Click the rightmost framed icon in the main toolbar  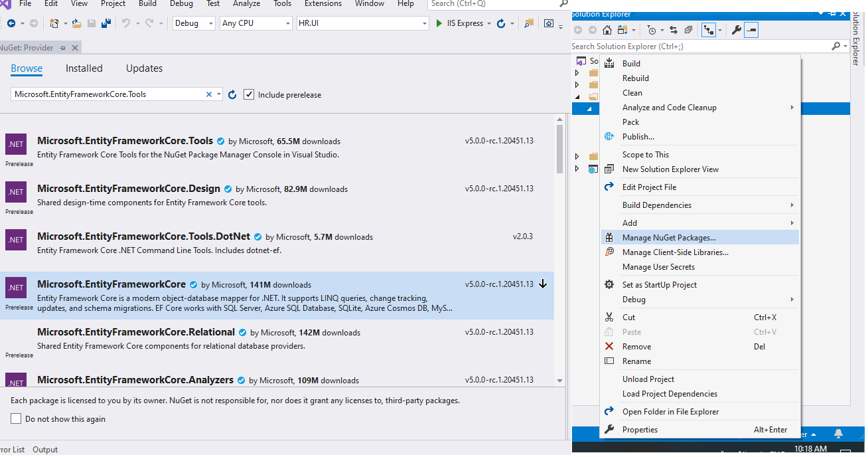549,23
